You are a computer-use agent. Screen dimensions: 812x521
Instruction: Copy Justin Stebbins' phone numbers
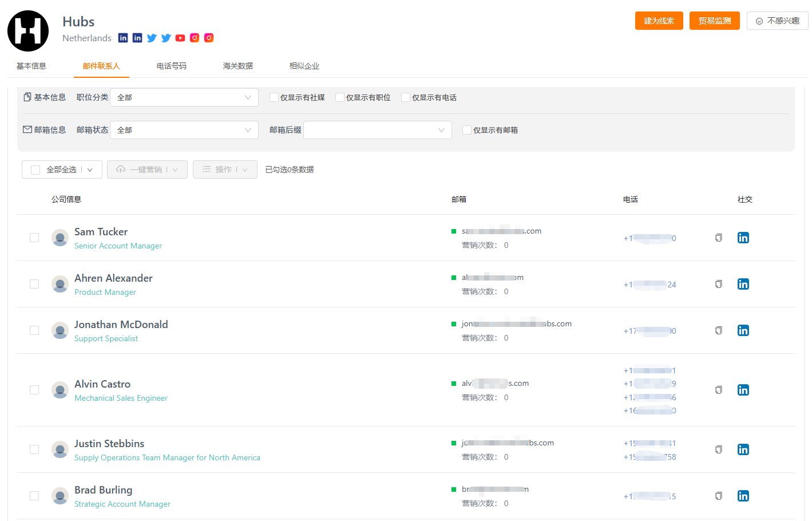(719, 449)
